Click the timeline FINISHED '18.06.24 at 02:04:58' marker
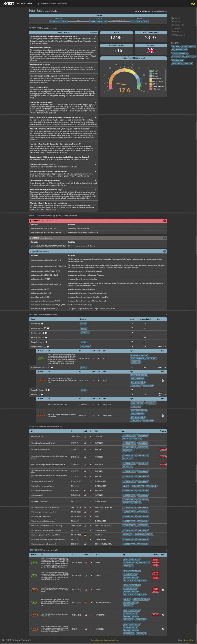 pyautogui.click(x=139, y=21)
